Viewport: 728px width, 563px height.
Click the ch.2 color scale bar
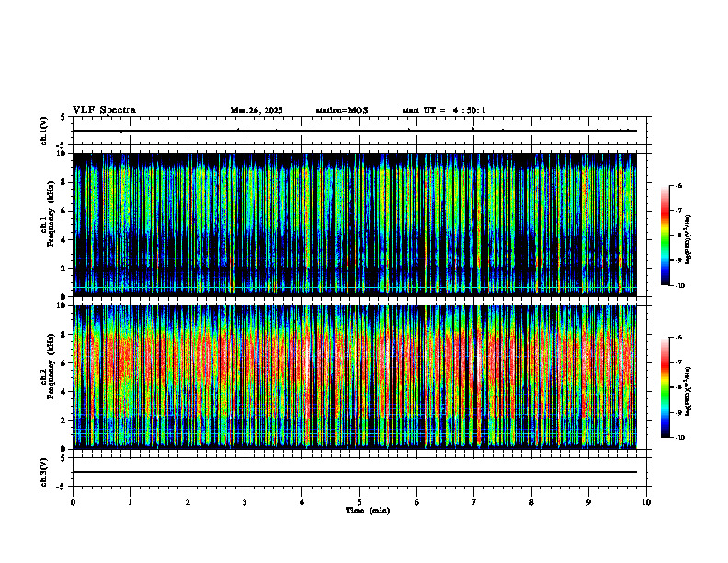click(x=665, y=387)
